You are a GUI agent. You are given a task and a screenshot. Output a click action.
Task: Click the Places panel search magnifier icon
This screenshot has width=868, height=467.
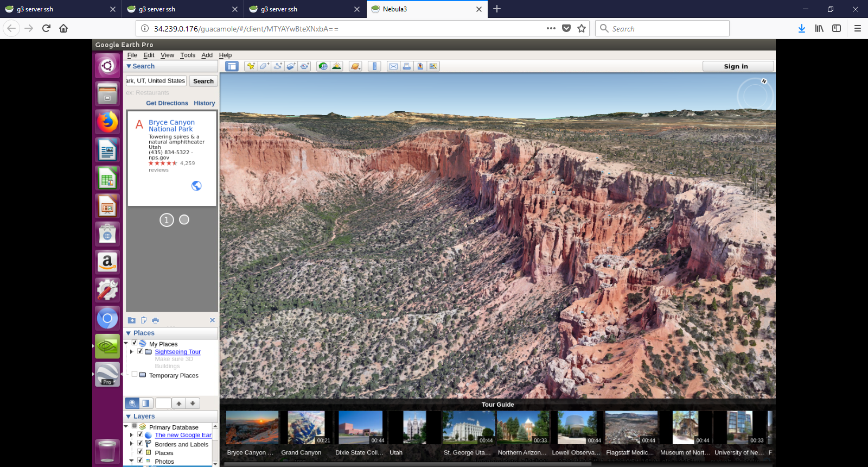(x=132, y=403)
